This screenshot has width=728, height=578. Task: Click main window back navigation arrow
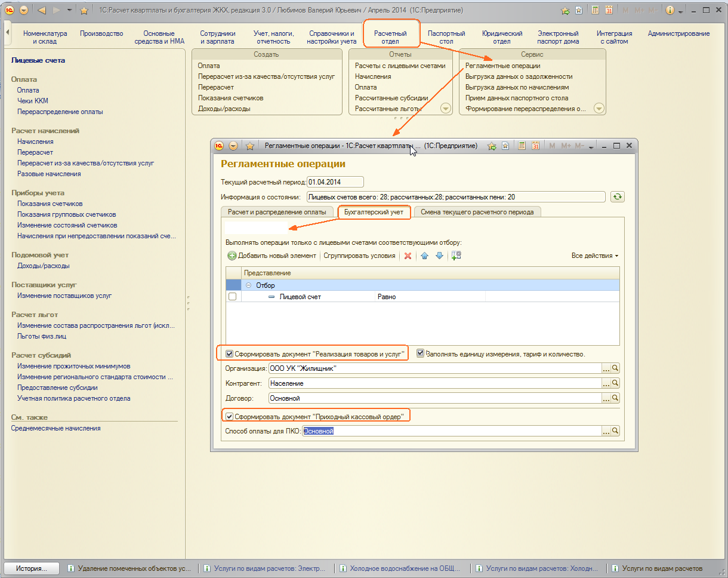click(42, 10)
